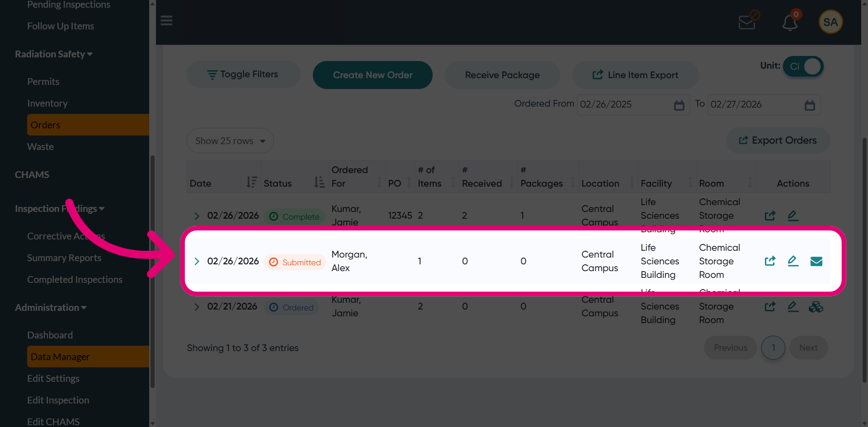Sort the table by Date column

coord(251,182)
